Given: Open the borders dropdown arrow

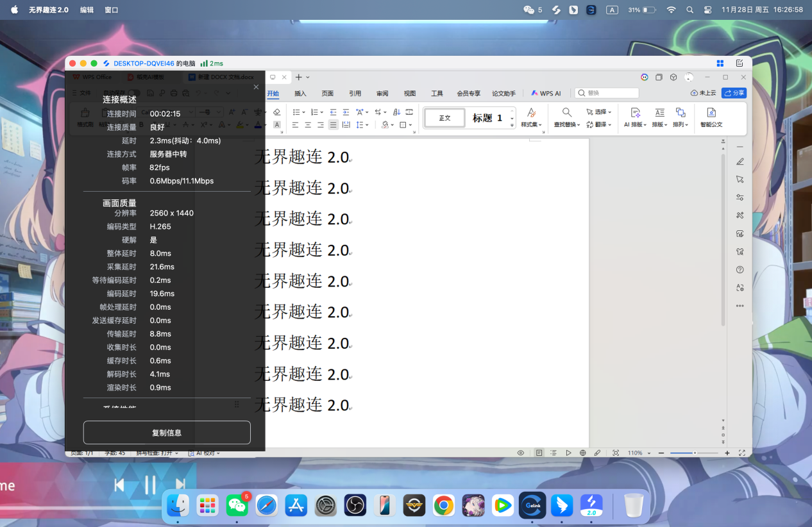Looking at the screenshot, I should [x=411, y=125].
